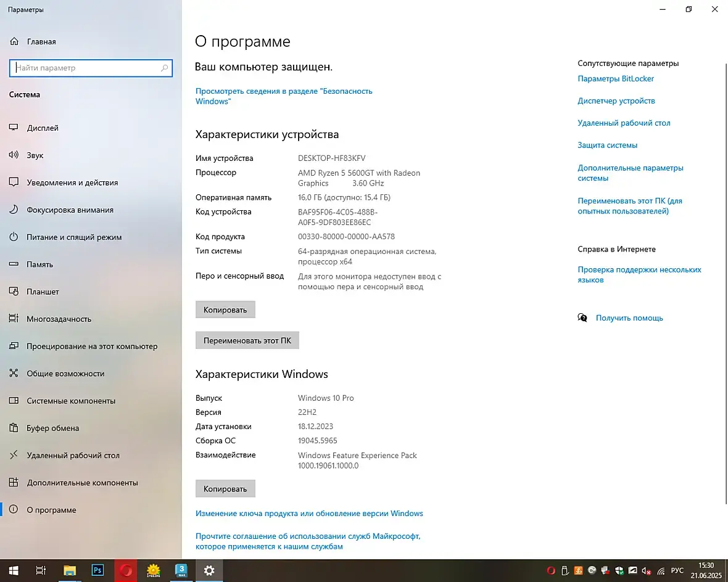This screenshot has width=728, height=582.
Task: Open Планшет settings
Action: [34, 292]
